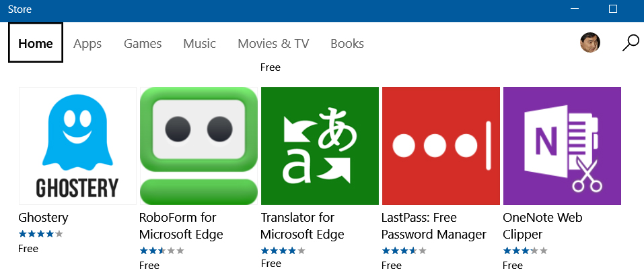Click the LastPass red password icon
The height and width of the screenshot is (273, 644).
[x=441, y=146]
